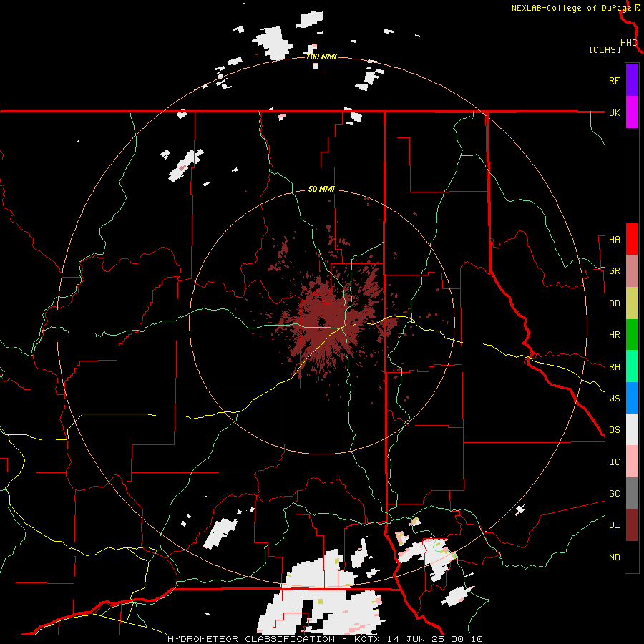Click the HHC product label
Screen dimensions: 644x644
pos(628,43)
